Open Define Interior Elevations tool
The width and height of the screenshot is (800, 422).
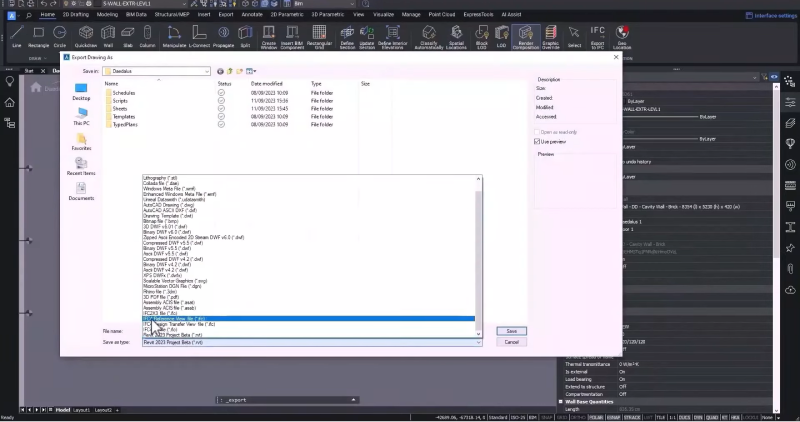coord(393,37)
